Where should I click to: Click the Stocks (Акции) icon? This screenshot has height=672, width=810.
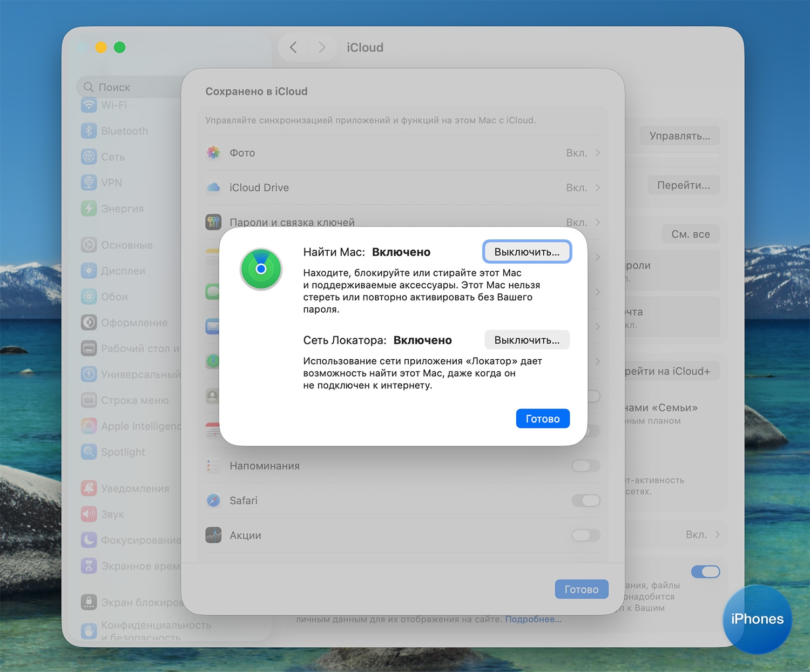214,535
